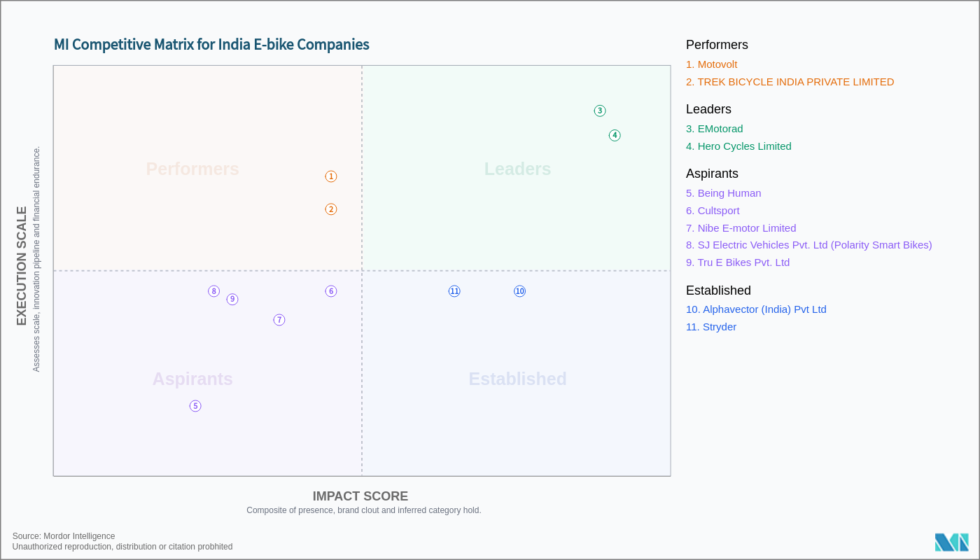Viewport: 980px width, 560px height.
Task: Click marker 1 for Motovolt
Action: tap(331, 176)
